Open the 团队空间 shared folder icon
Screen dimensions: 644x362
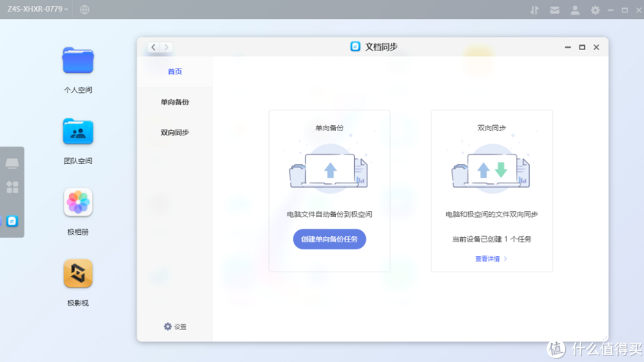(x=78, y=131)
